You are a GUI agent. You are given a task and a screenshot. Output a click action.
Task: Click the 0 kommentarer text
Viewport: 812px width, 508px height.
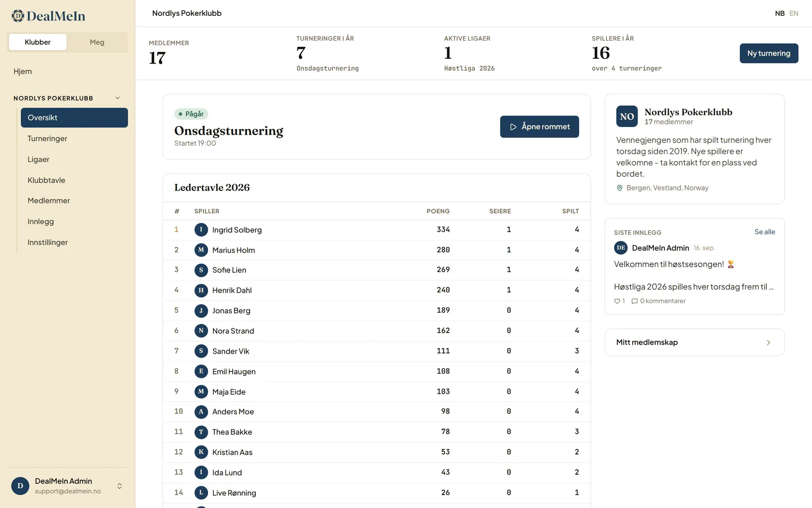[x=663, y=301]
